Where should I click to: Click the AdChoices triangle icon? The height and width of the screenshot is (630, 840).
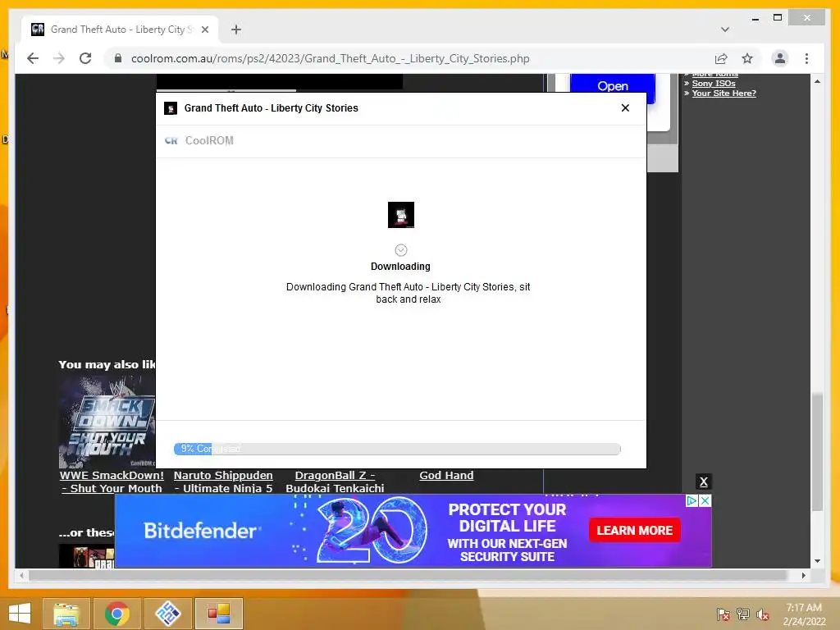[x=692, y=500]
